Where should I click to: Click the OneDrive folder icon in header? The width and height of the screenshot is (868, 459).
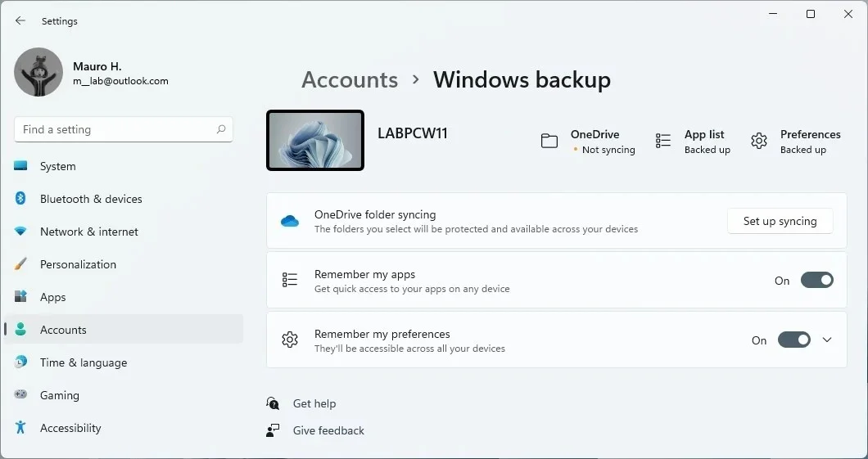click(549, 141)
